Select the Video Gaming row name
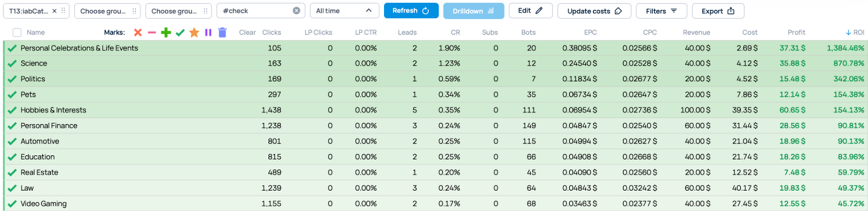The width and height of the screenshot is (868, 211). (x=44, y=204)
